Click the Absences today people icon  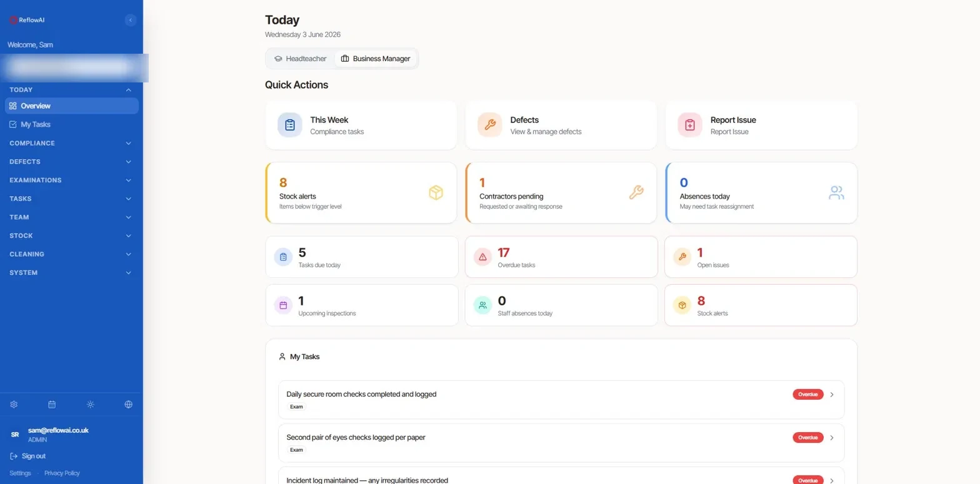(836, 193)
